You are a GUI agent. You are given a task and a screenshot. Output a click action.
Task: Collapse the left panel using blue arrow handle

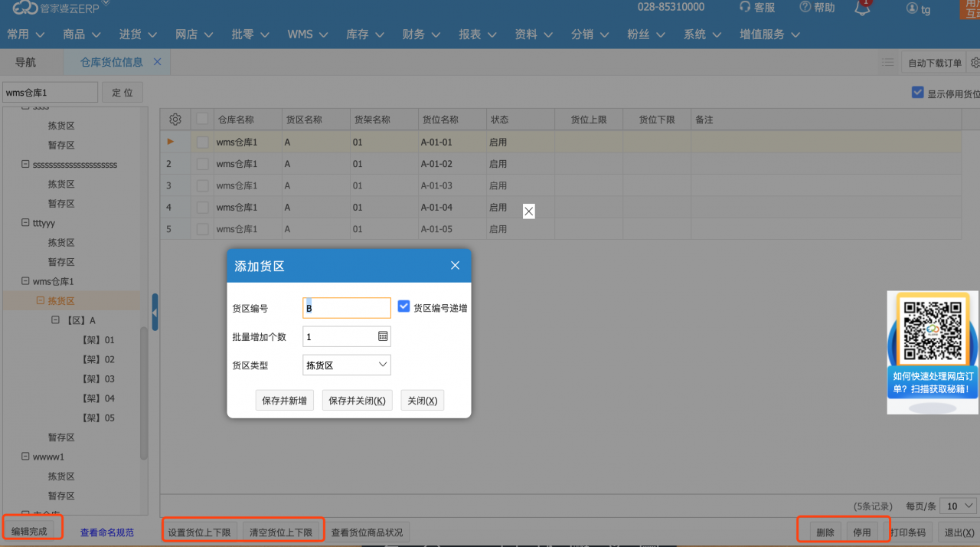155,313
